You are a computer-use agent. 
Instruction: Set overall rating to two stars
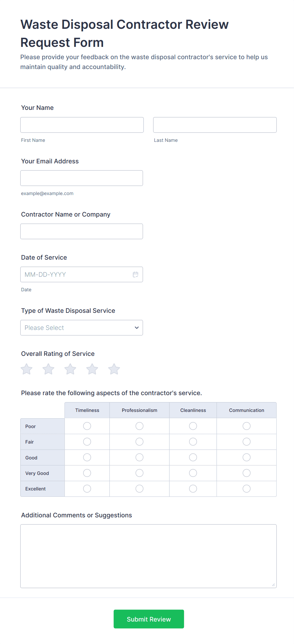48,369
